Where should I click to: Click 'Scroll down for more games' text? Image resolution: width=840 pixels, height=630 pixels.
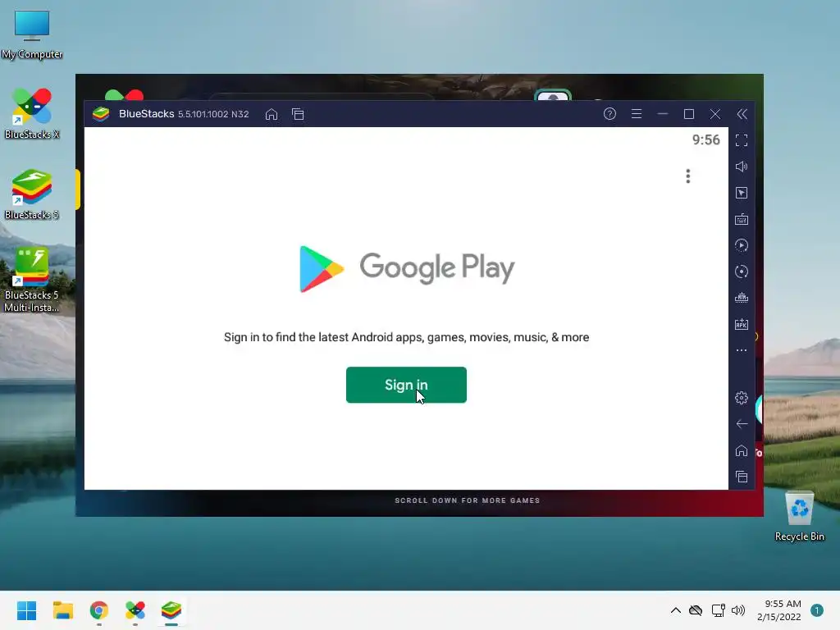[467, 500]
